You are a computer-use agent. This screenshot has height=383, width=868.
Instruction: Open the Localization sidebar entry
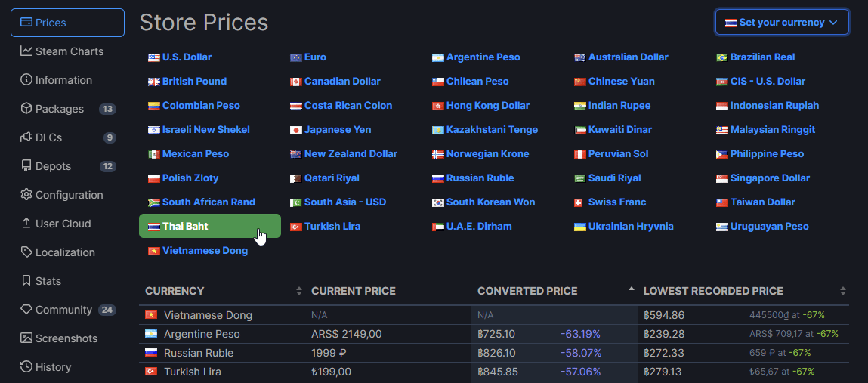coord(67,253)
